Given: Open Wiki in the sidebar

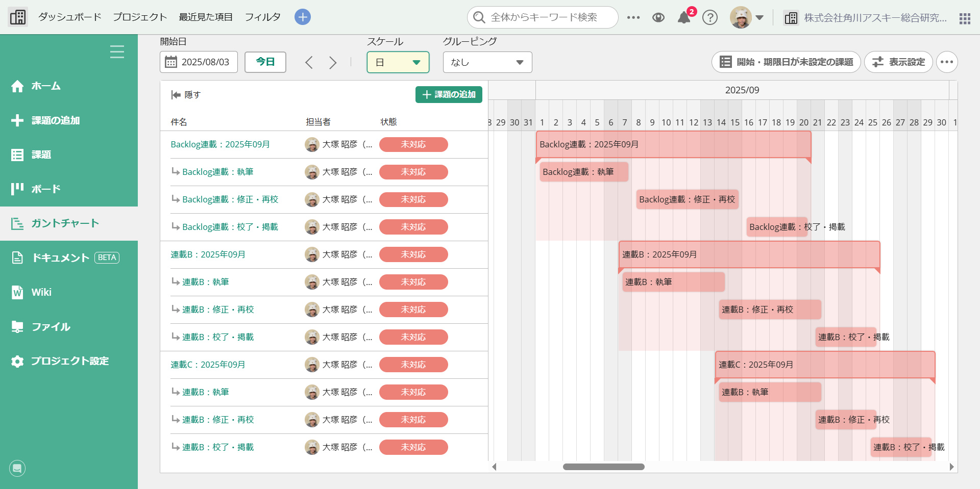Looking at the screenshot, I should point(41,292).
